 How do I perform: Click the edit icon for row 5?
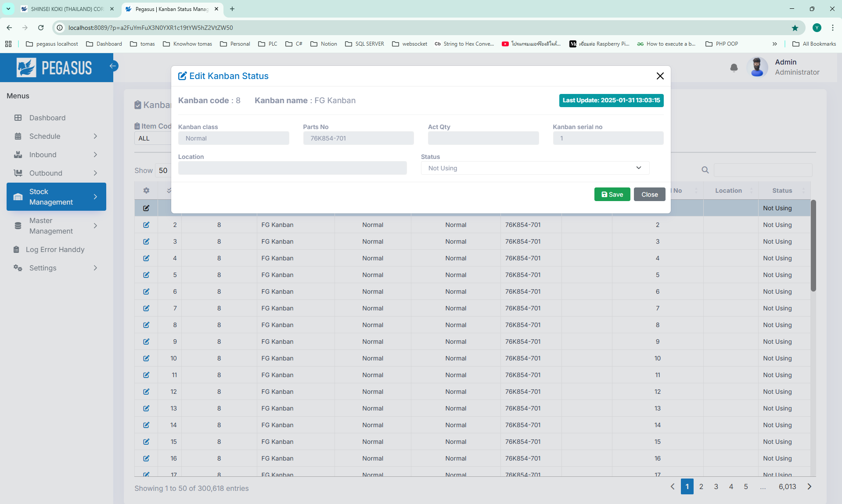pyautogui.click(x=146, y=275)
